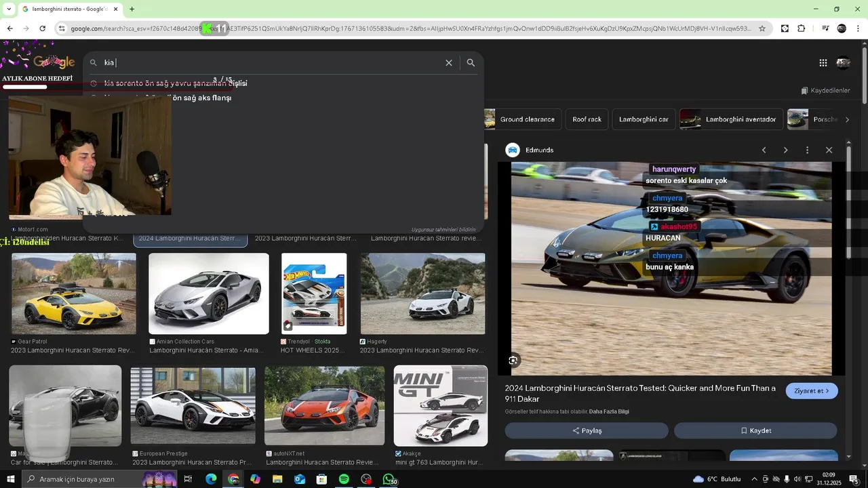Open the tab search dropdown arrow
868x488 pixels.
tap(9, 9)
